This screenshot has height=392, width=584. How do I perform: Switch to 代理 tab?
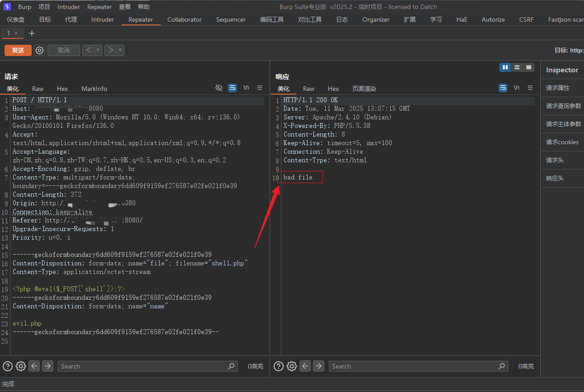click(71, 19)
